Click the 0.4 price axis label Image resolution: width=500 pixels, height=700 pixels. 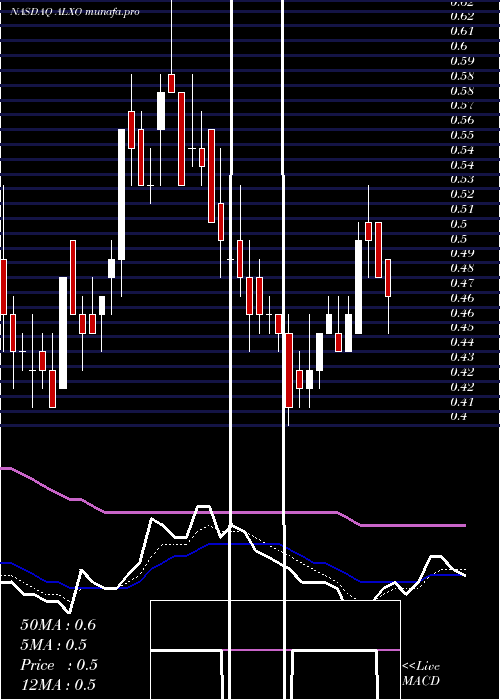(x=458, y=417)
